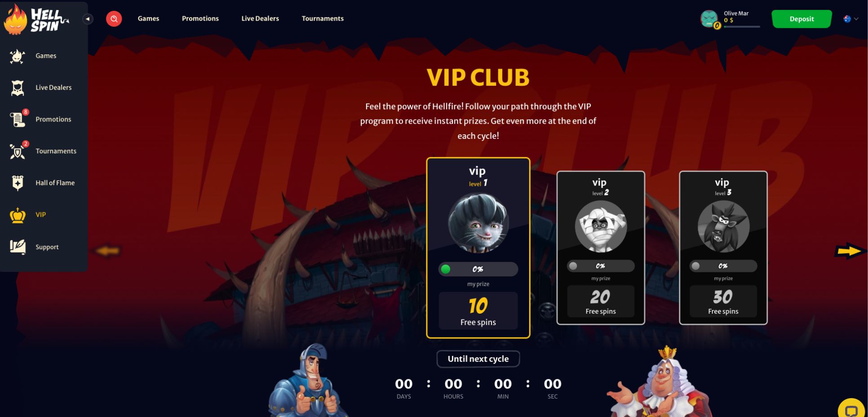Click the Support sidebar icon
868x417 pixels.
(x=18, y=247)
